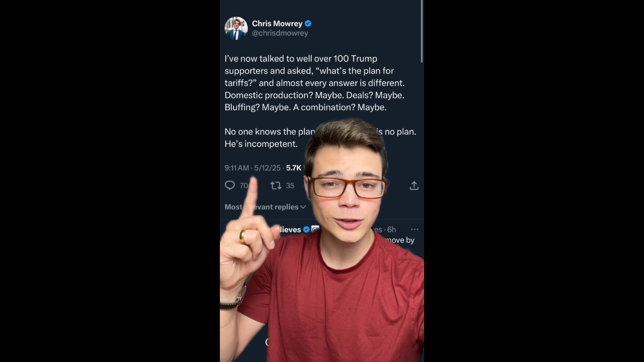Click the 6h reply timestamp

coord(391,229)
